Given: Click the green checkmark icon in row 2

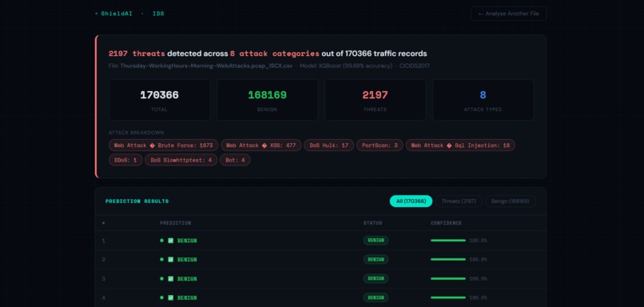Looking at the screenshot, I should (170, 259).
